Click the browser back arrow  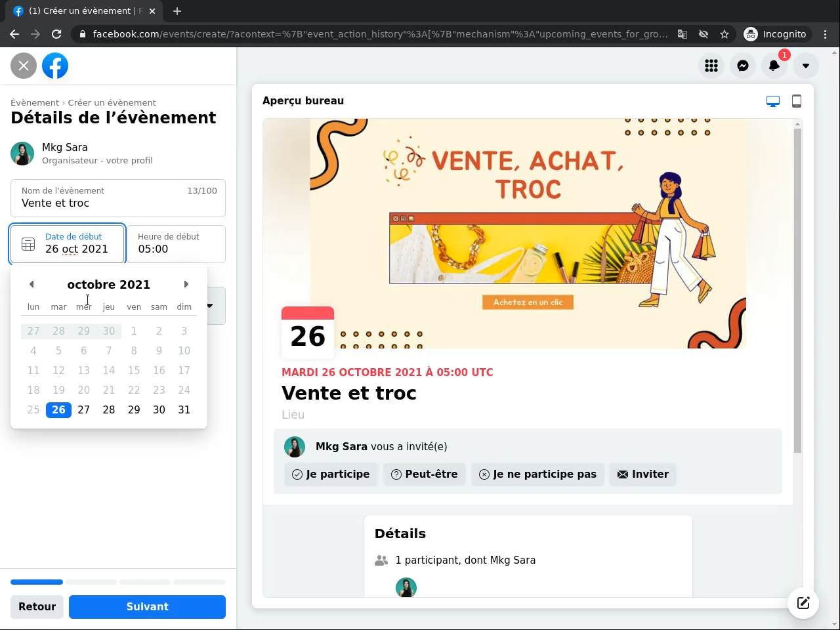pyautogui.click(x=14, y=34)
